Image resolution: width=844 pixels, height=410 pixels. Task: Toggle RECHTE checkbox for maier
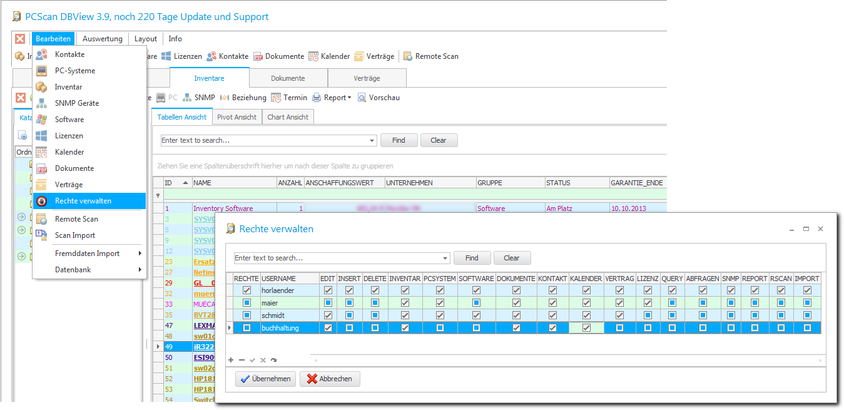(x=247, y=302)
